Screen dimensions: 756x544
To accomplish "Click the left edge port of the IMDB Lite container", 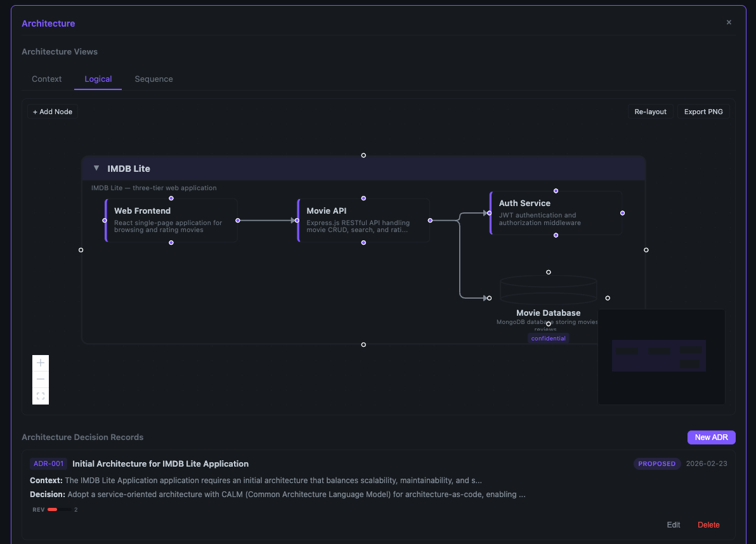I will 81,250.
